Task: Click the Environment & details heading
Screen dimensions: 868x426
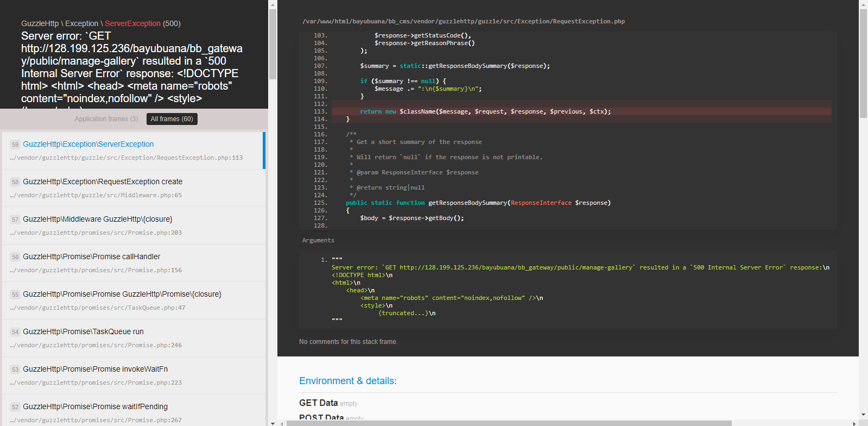Action: tap(347, 381)
